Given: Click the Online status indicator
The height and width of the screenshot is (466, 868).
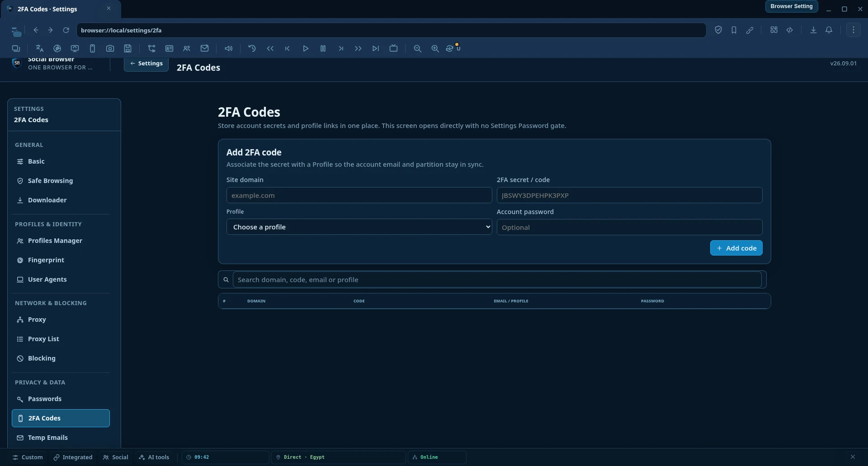Looking at the screenshot, I should [437, 457].
